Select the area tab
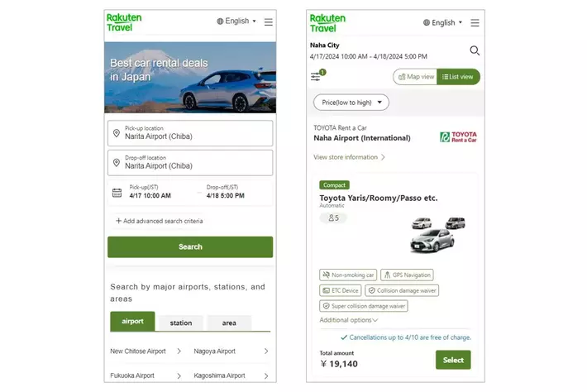587x392 pixels. pyautogui.click(x=229, y=323)
